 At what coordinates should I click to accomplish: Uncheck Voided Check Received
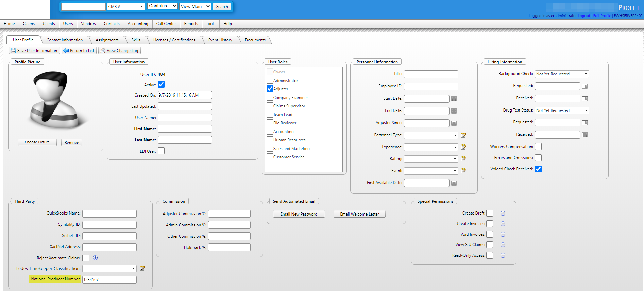point(538,169)
